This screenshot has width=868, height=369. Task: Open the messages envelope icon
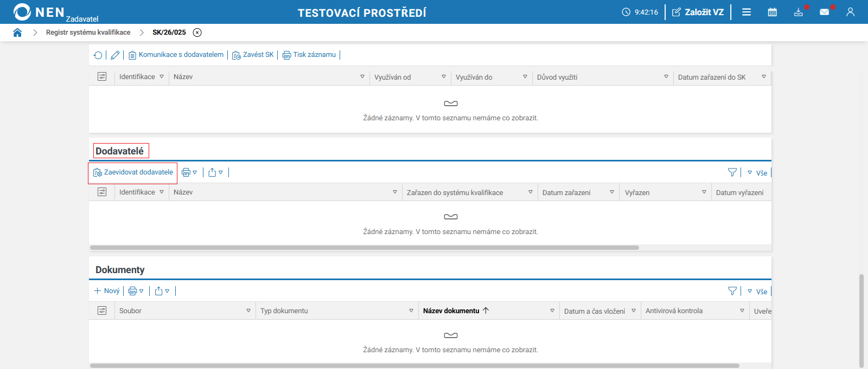point(825,12)
